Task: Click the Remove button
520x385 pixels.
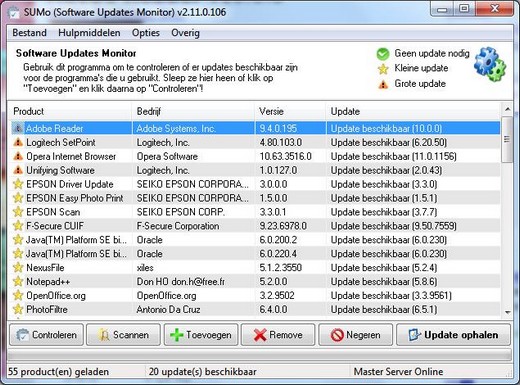Action: [278, 335]
